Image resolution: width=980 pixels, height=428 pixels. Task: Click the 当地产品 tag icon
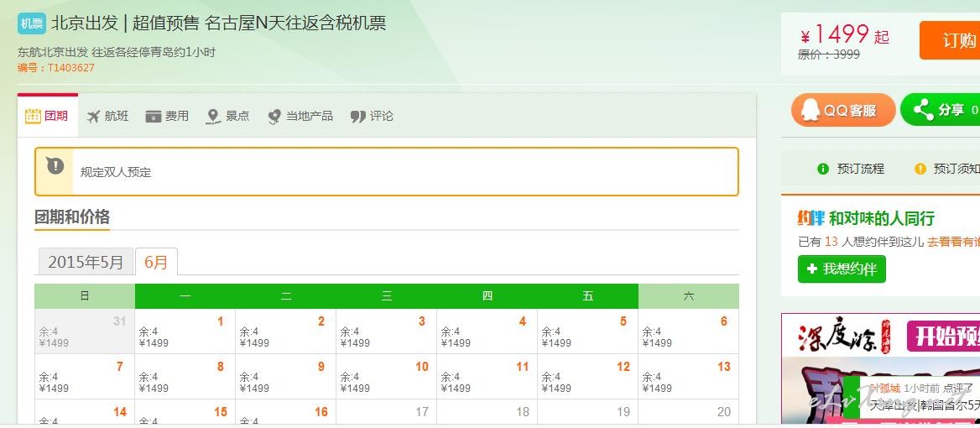[x=274, y=117]
